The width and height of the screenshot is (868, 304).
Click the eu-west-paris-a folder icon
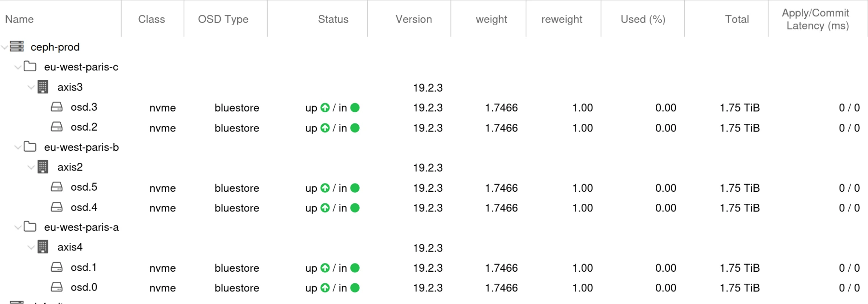(30, 226)
